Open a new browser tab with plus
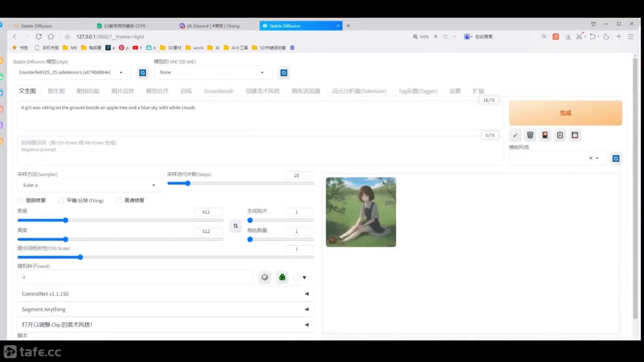 (x=348, y=25)
